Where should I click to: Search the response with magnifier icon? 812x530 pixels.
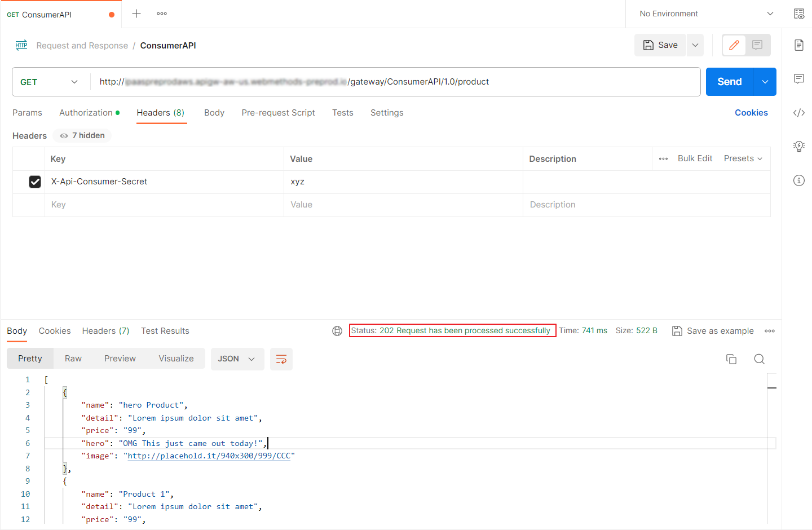point(760,359)
